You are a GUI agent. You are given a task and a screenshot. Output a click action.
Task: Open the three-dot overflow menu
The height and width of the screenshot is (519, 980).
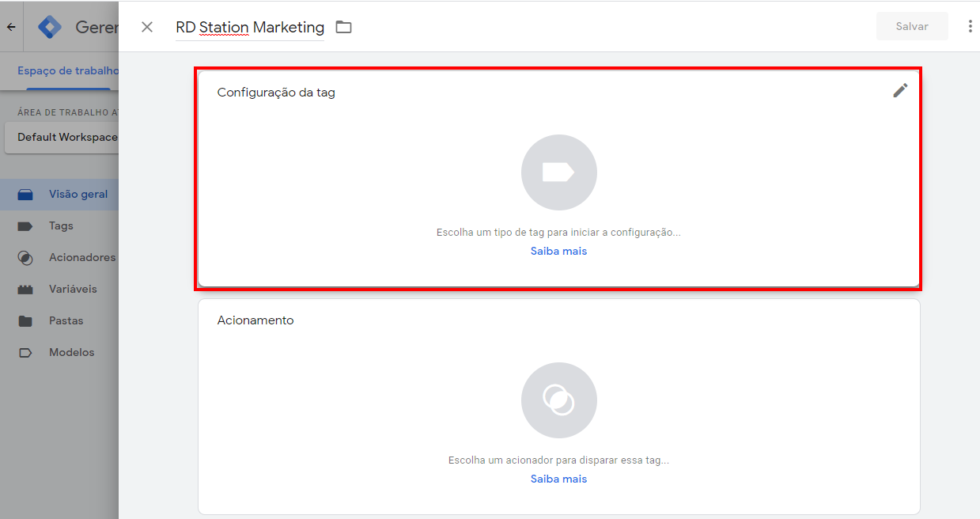click(x=971, y=25)
